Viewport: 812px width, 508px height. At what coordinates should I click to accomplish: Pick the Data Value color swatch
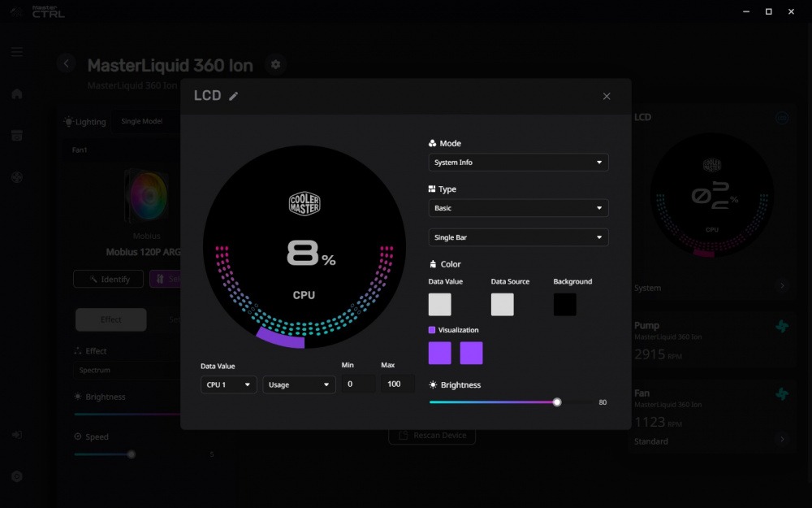coord(439,304)
